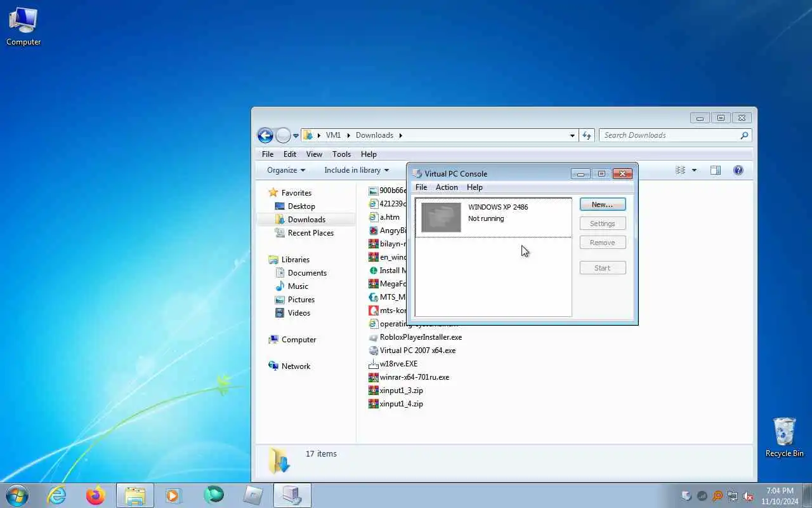This screenshot has height=508, width=812.
Task: Select Computer in the navigation pane
Action: click(x=299, y=340)
